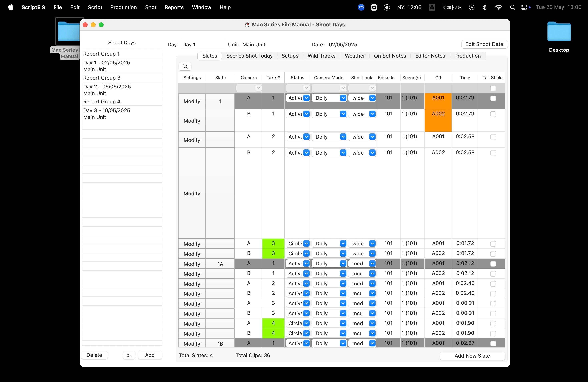Click the Add New Slate button
Screen dimensions: 588x382
coord(472,356)
